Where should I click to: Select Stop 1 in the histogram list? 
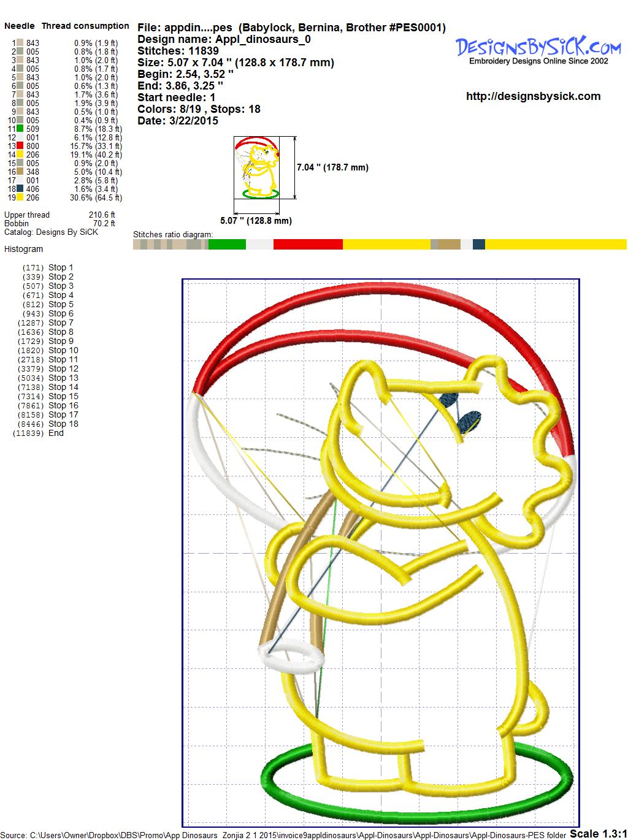[61, 267]
